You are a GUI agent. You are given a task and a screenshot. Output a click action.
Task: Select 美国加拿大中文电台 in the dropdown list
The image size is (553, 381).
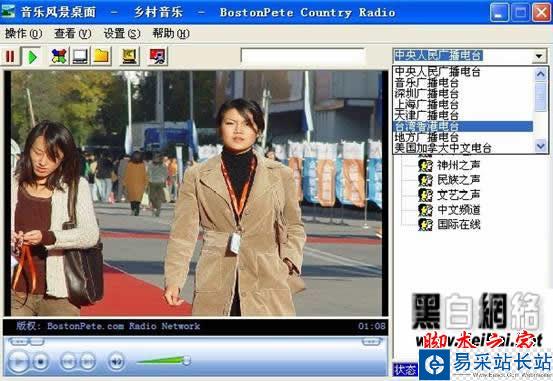[463, 148]
